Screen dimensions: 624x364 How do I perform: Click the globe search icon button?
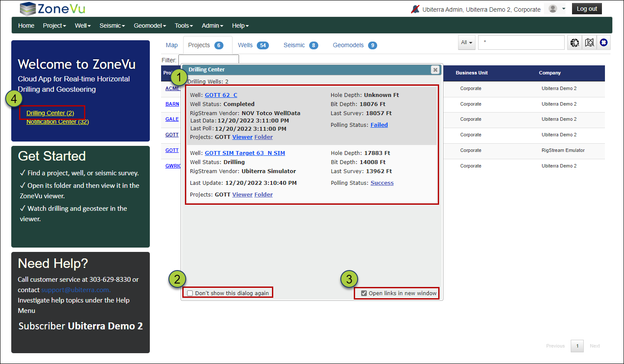(x=575, y=42)
